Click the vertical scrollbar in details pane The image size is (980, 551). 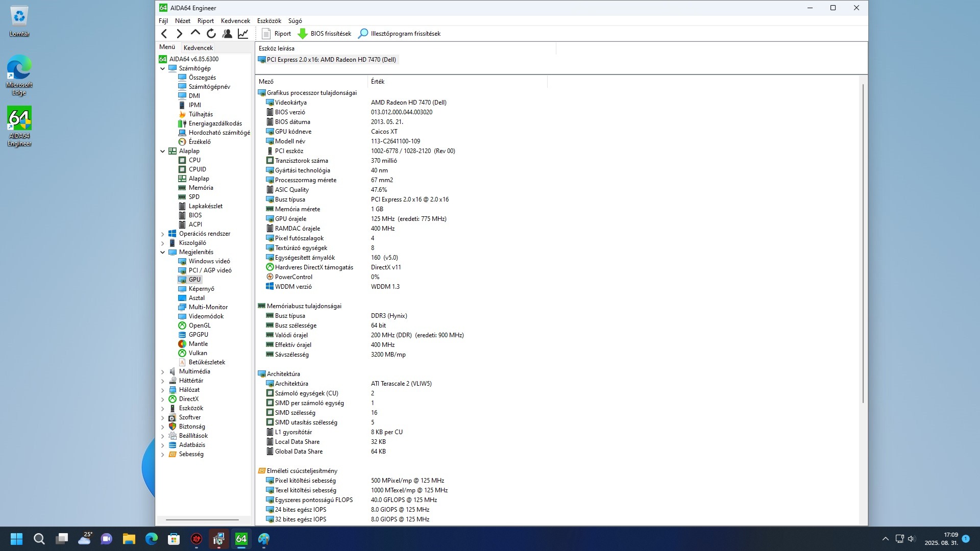point(863,245)
